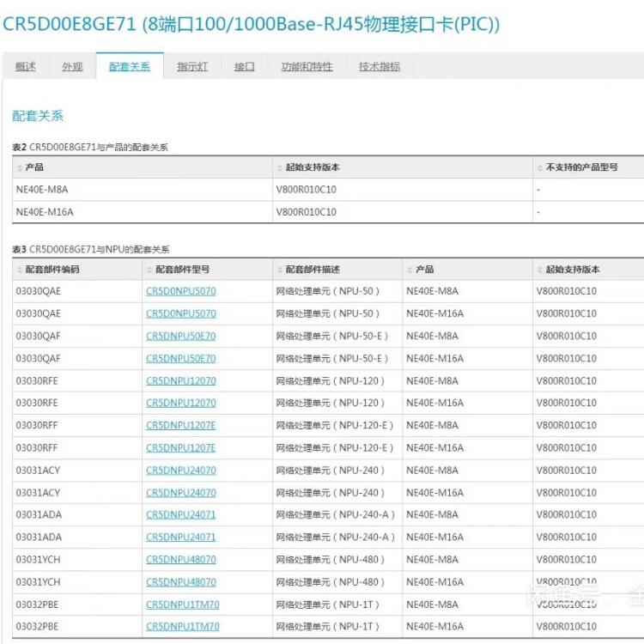Open CR5DNPU24070 link in NE40E-M16A row

click(x=180, y=493)
